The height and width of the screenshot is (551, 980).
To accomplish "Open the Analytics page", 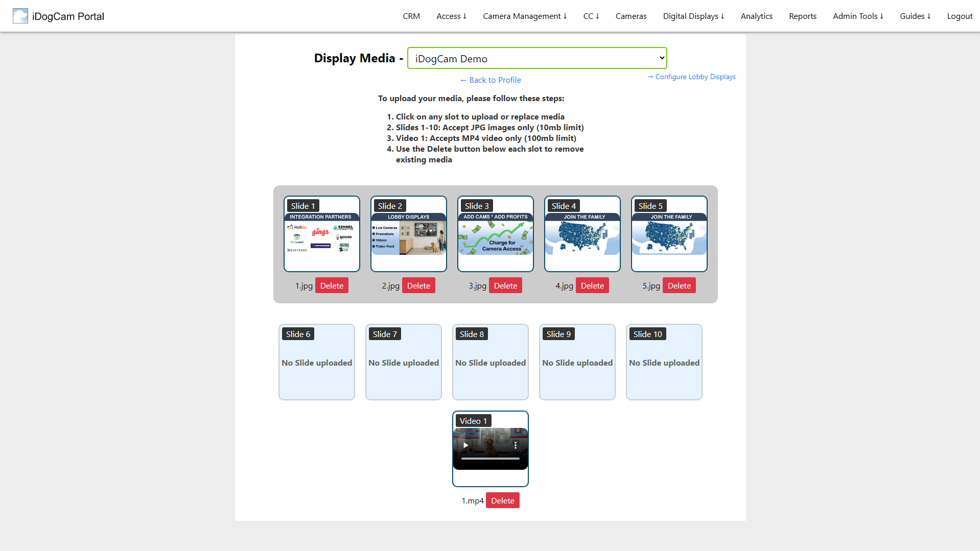I will click(x=756, y=16).
